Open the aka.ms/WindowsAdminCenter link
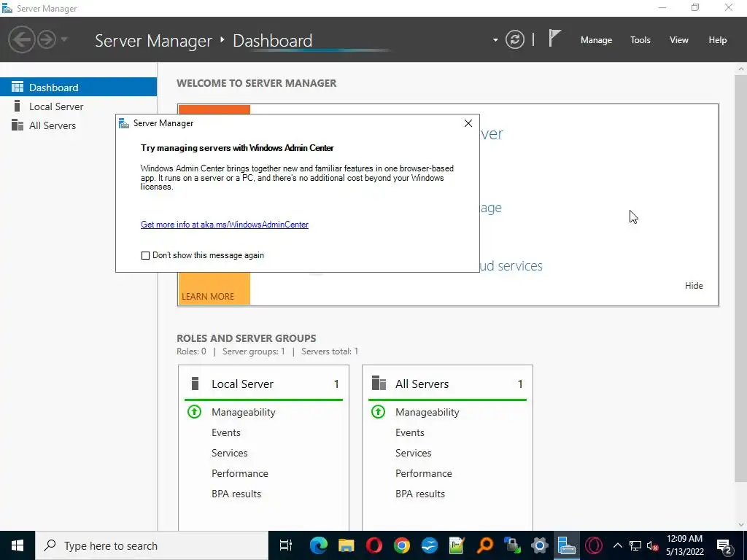 tap(225, 225)
